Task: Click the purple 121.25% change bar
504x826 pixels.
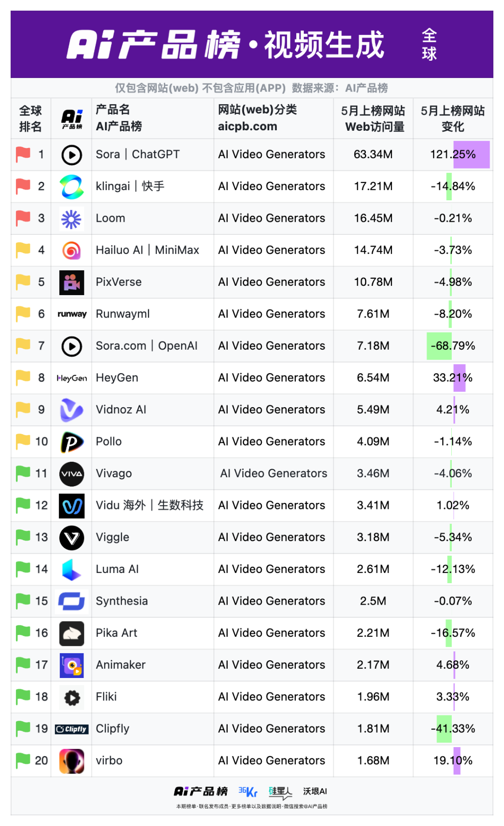Action: point(471,155)
